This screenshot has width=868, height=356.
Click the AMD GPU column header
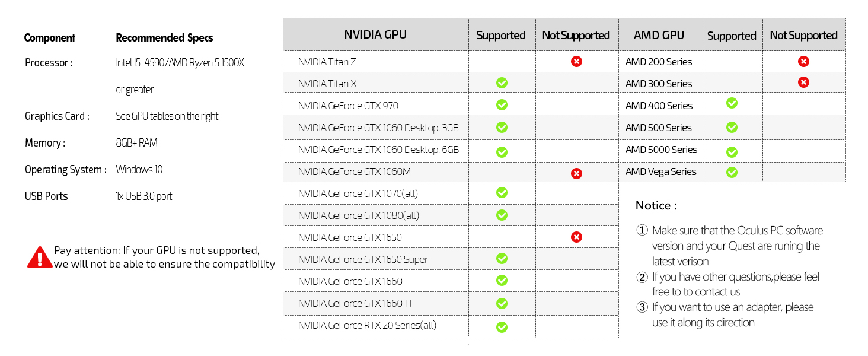659,36
